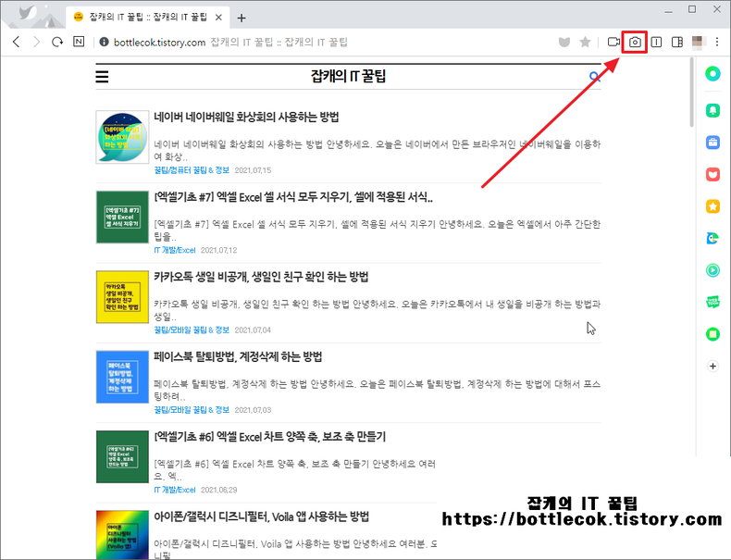
Task: Click the toolbar icon right of camera
Action: 656,42
